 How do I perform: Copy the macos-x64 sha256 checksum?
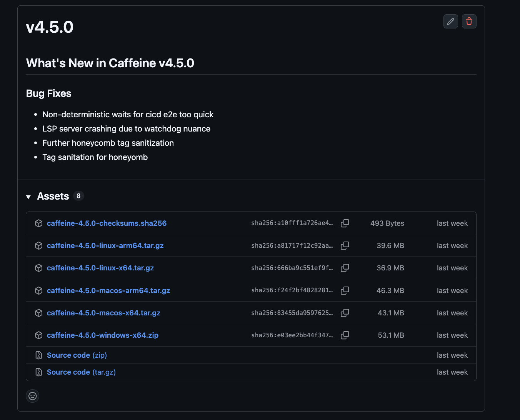345,313
